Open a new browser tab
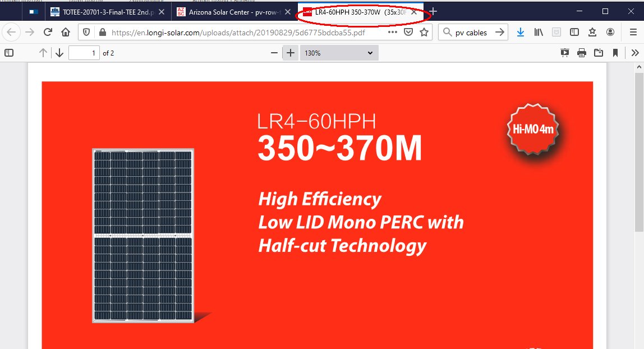The image size is (644, 349). 433,12
